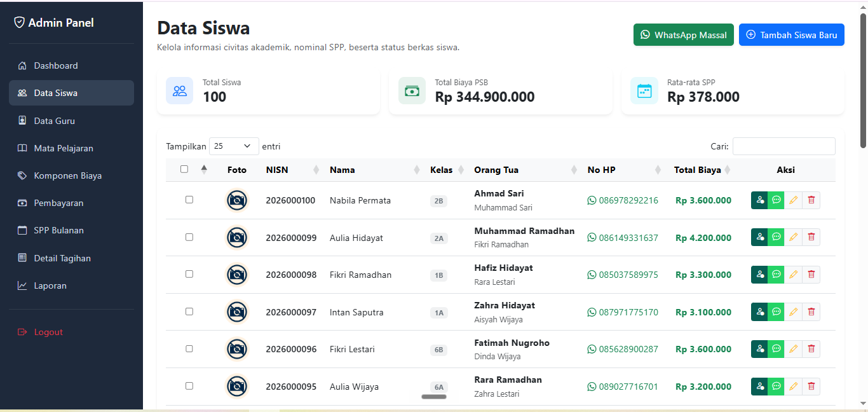Edit Fikri Lestari with pencil icon
The image size is (868, 412).
793,349
